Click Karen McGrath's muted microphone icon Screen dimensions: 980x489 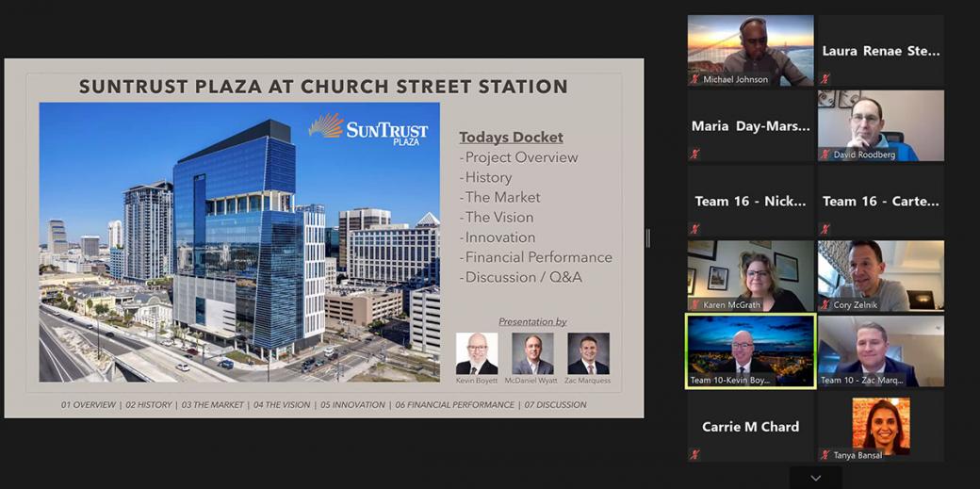point(694,304)
